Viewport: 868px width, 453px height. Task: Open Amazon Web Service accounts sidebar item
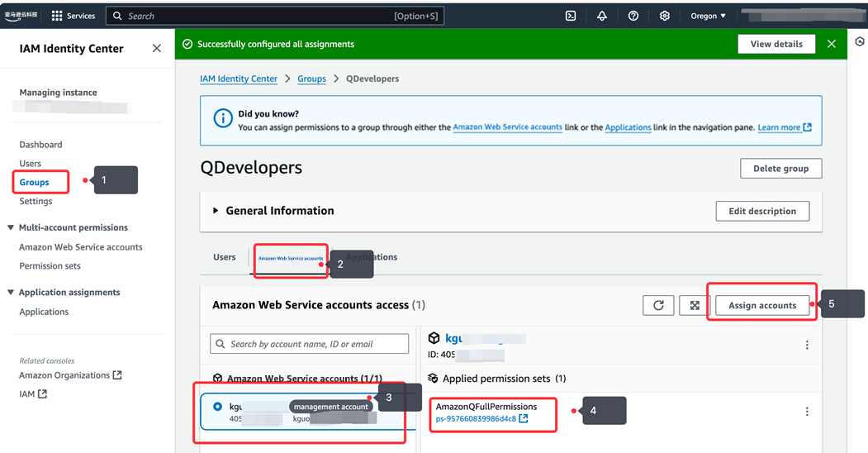pos(81,247)
